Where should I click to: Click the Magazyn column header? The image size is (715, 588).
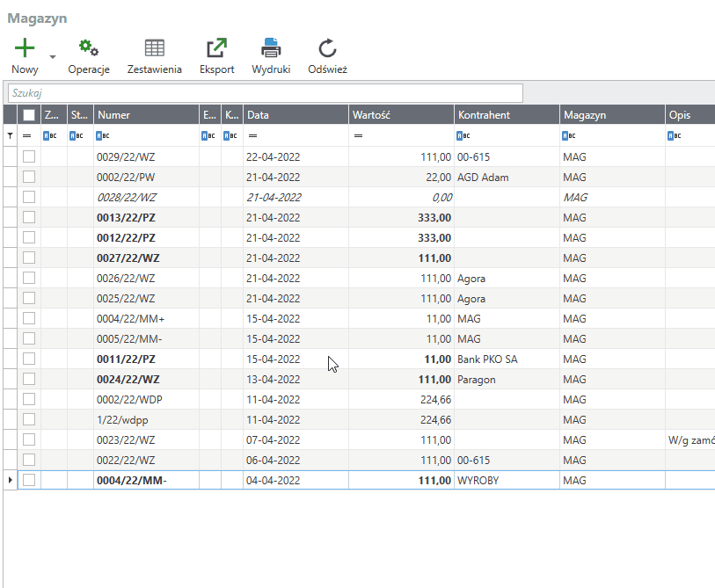pos(611,115)
